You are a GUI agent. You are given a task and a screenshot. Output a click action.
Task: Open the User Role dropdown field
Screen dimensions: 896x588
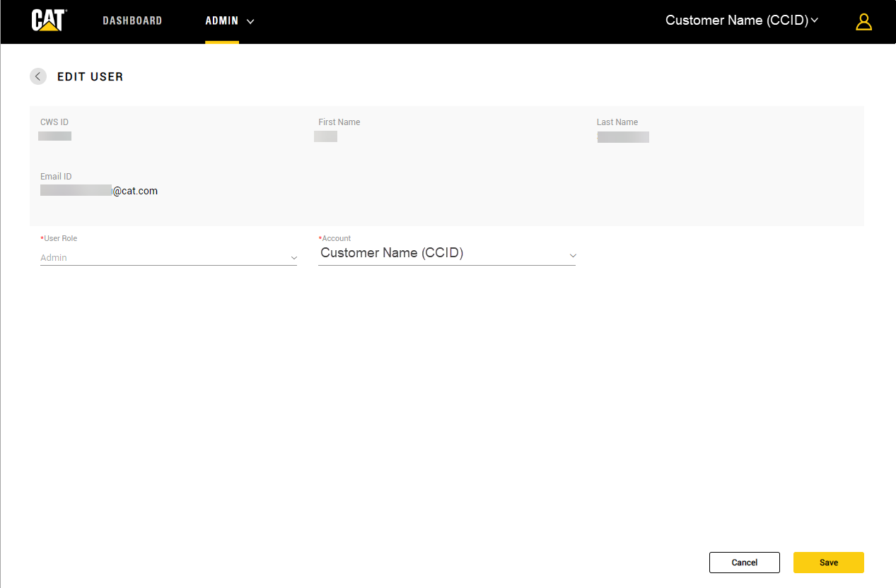tap(163, 258)
